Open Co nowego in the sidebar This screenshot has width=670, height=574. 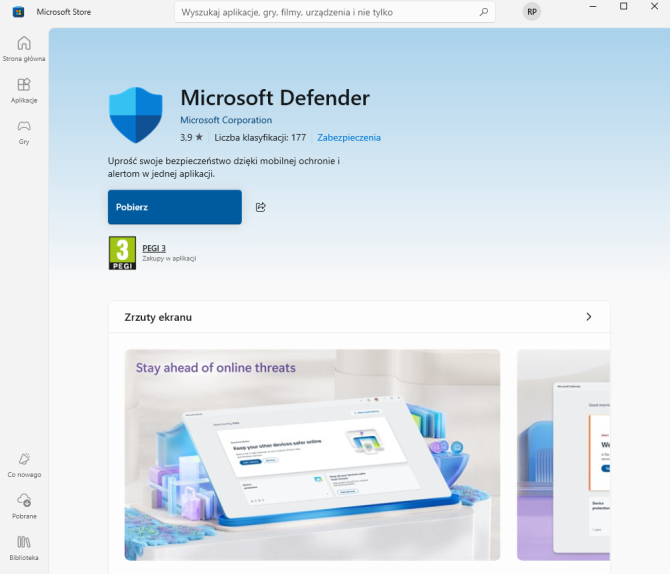coord(24,465)
